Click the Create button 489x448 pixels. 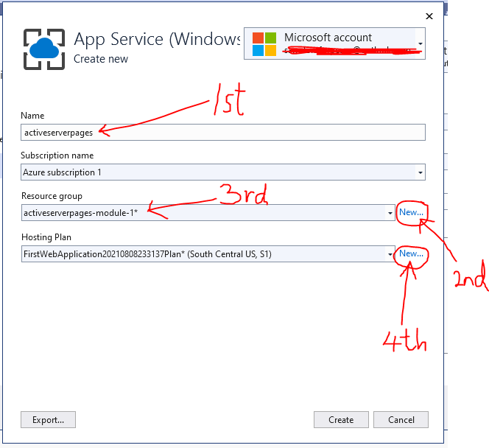341,420
